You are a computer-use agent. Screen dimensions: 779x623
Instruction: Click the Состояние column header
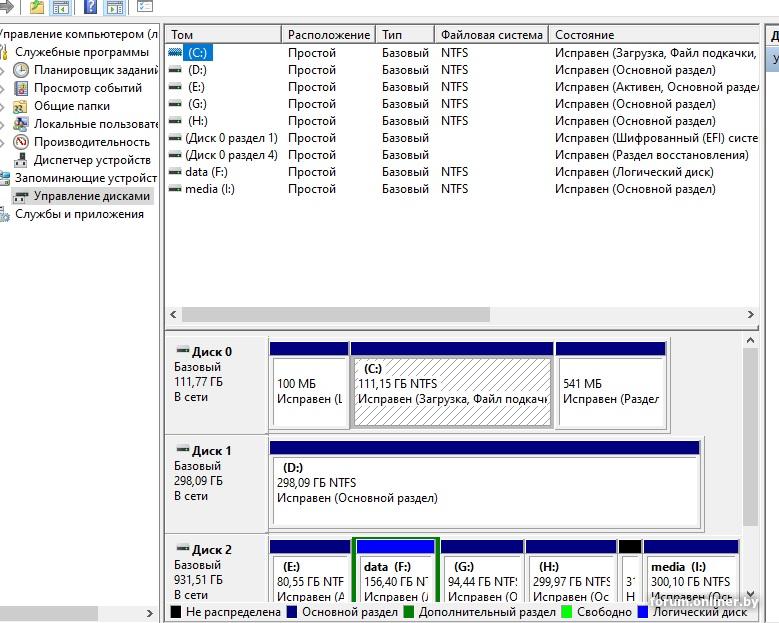[585, 35]
